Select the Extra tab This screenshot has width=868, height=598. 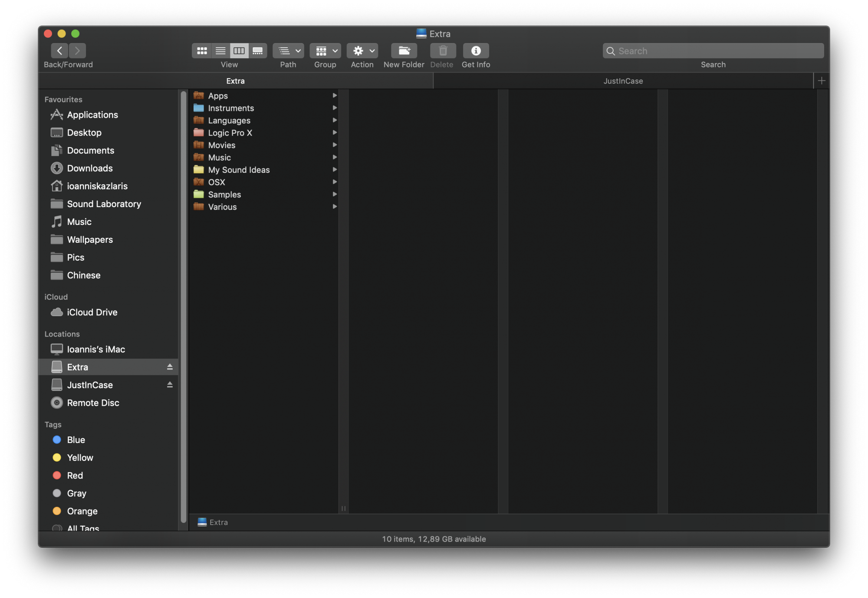(236, 81)
